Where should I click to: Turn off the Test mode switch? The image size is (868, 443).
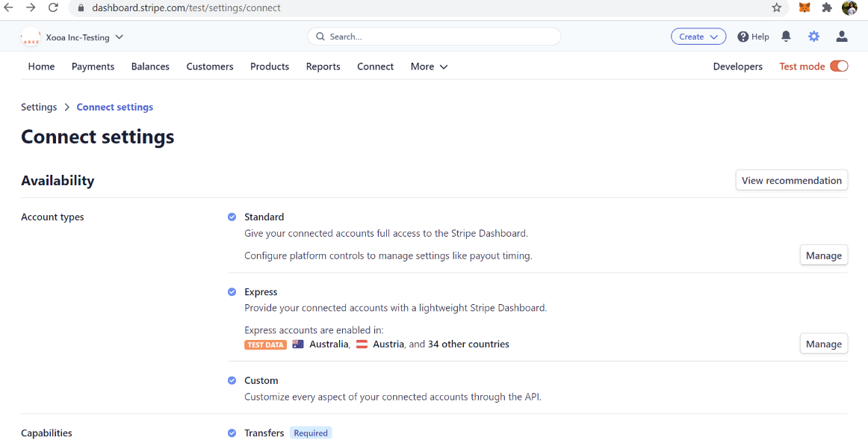click(x=839, y=66)
